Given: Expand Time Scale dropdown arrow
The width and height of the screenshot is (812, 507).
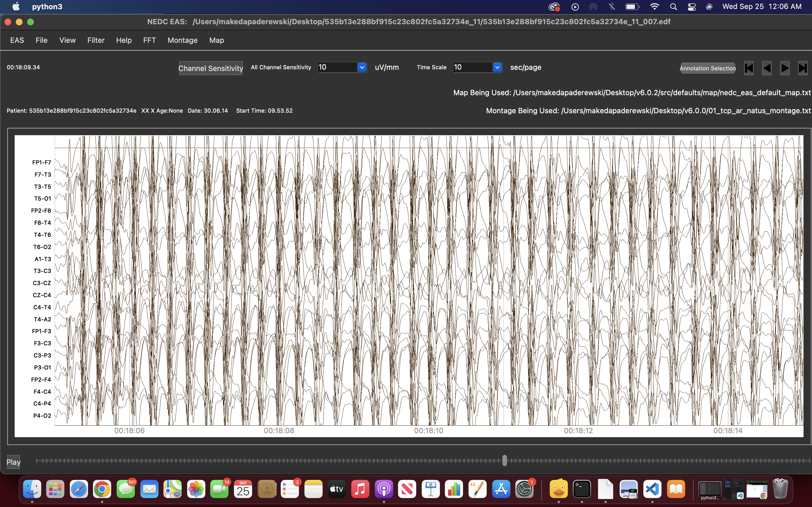Looking at the screenshot, I should (x=497, y=67).
